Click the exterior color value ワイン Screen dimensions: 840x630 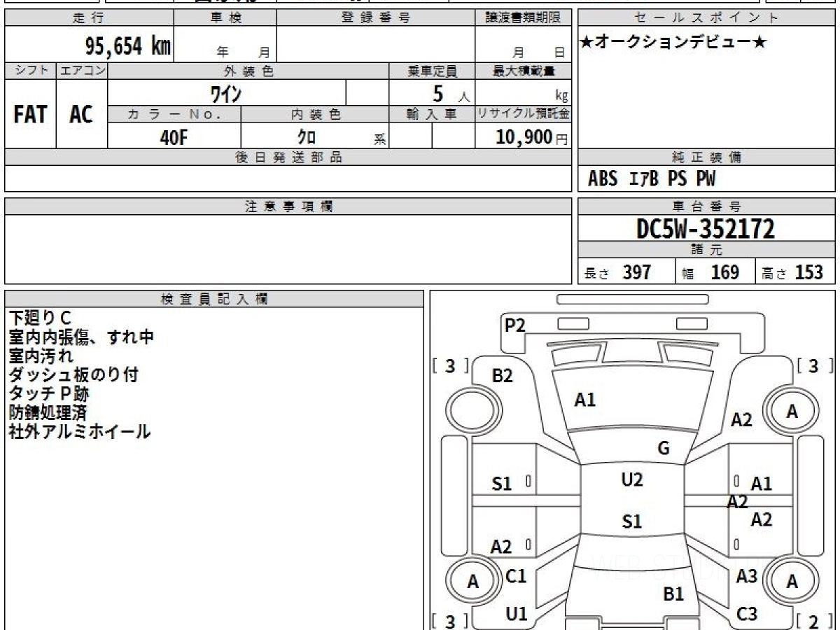click(x=227, y=92)
